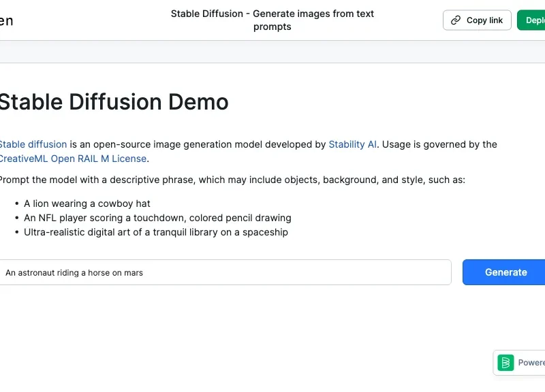Screen dimensions: 545x392
Task: Open the CreativeML Open RAIL M License link
Action: [x=72, y=159]
